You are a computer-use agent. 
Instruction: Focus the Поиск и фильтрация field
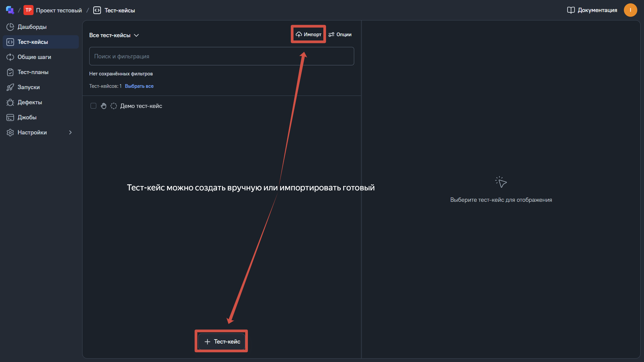221,56
